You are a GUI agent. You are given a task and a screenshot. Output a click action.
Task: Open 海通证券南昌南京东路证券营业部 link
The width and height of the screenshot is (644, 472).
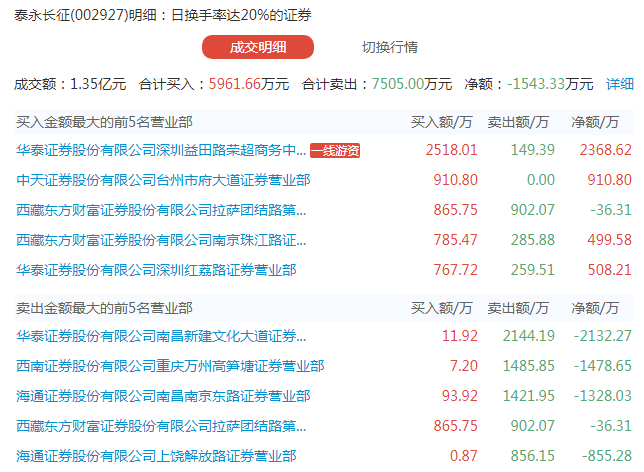pyautogui.click(x=163, y=396)
